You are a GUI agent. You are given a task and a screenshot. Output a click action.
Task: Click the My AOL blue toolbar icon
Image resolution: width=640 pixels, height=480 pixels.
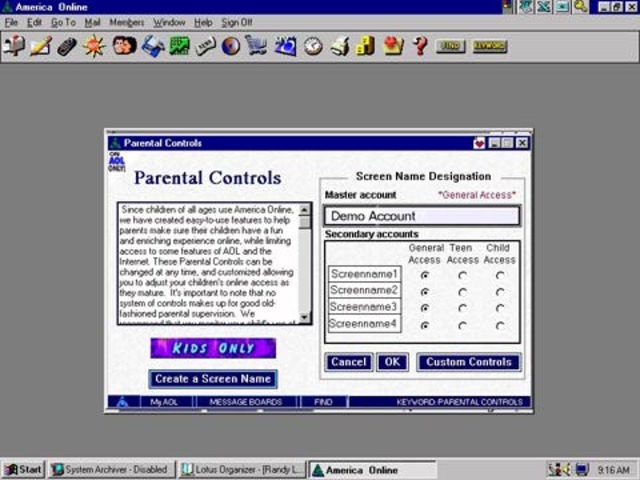pyautogui.click(x=286, y=46)
